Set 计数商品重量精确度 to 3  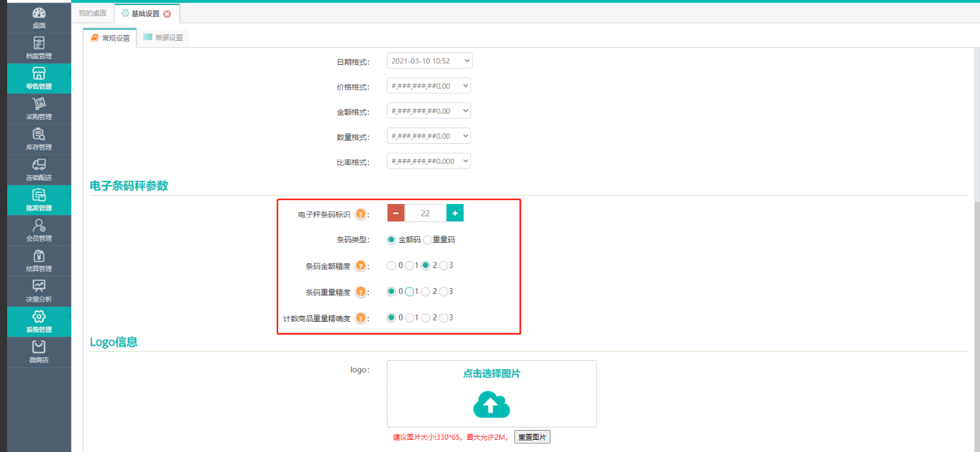coord(444,317)
